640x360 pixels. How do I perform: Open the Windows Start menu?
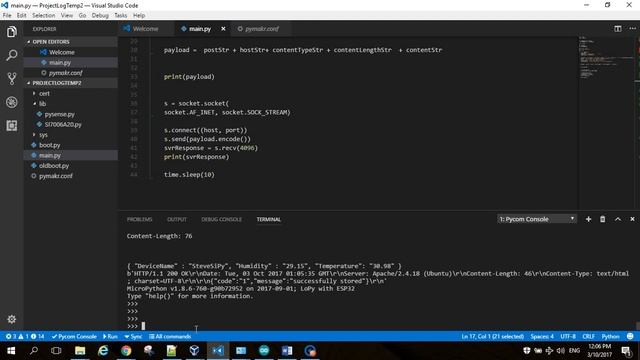tap(11, 351)
